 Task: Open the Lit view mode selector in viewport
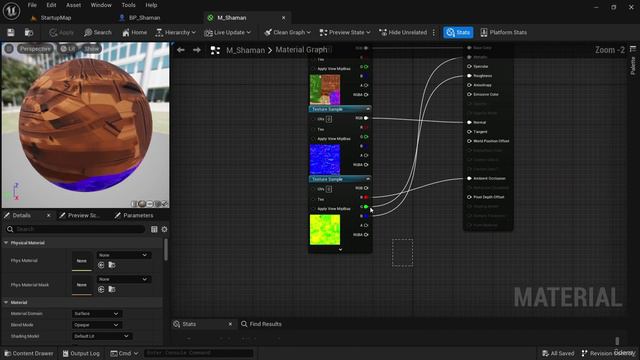[x=68, y=49]
